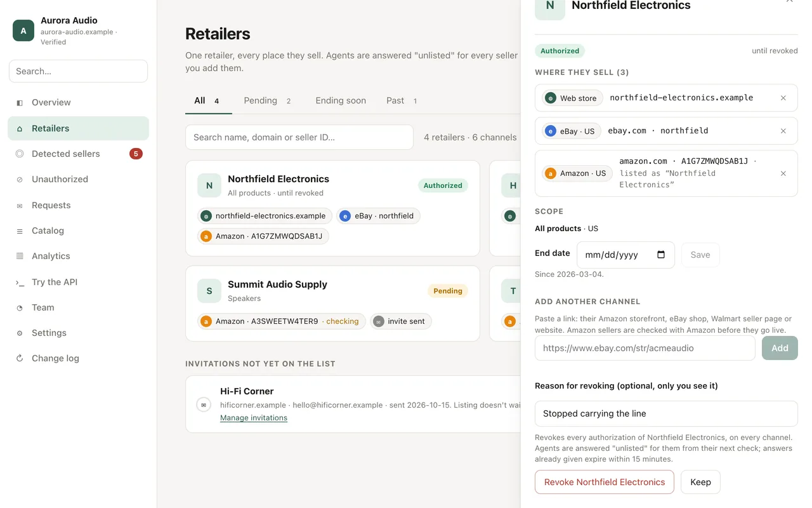The height and width of the screenshot is (508, 812).
Task: Click the Detected sellers count badge 5
Action: click(136, 154)
